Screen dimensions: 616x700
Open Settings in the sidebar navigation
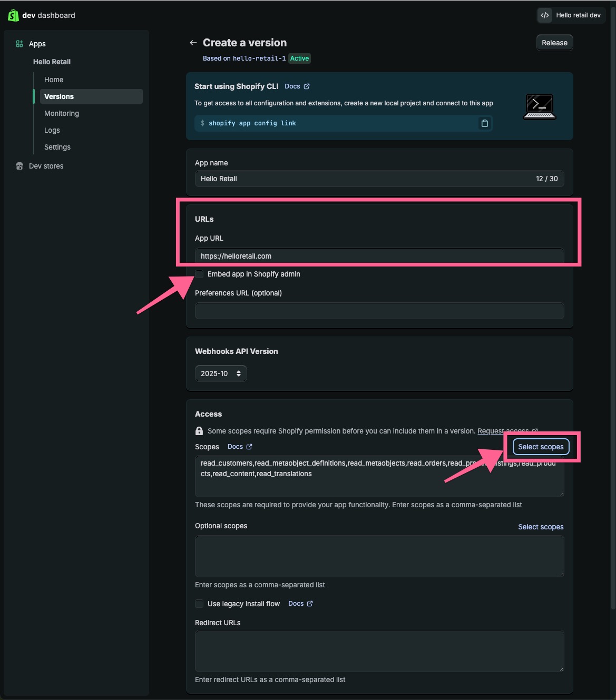click(x=57, y=147)
